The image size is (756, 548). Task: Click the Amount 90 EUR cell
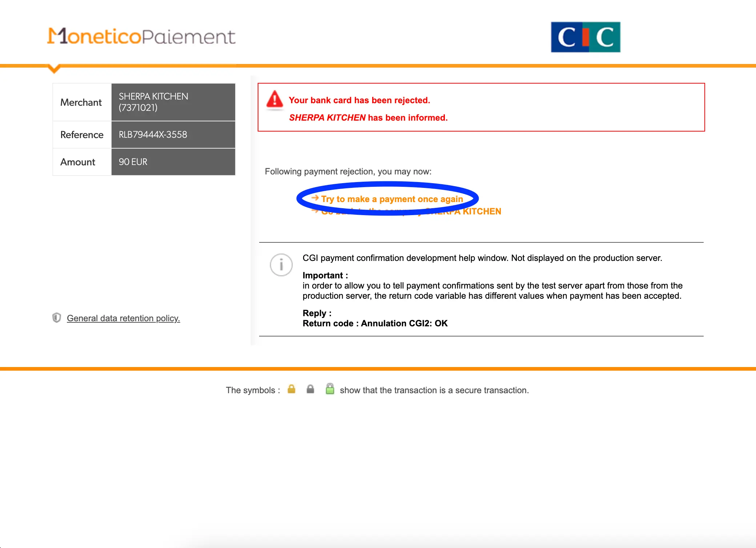point(173,162)
